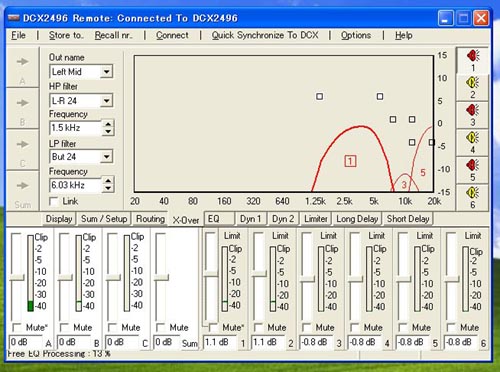Image resolution: width=500 pixels, height=372 pixels.
Task: Select output 4 yellow speaker icon
Action: (473, 137)
